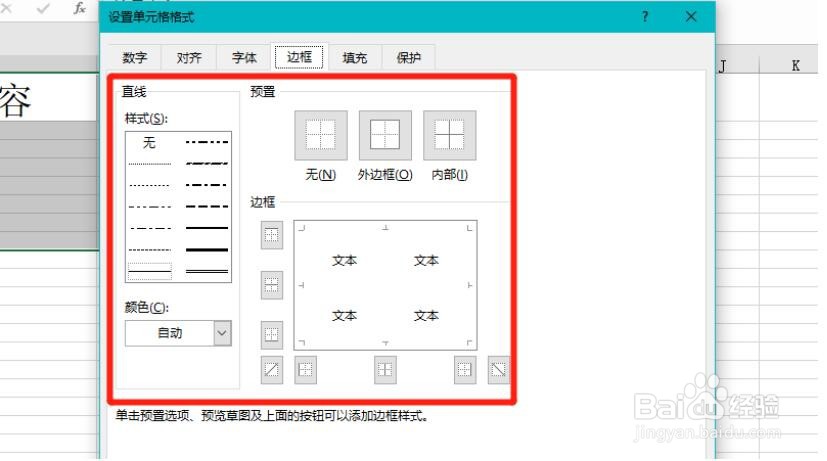Toggle the left border button

[305, 370]
